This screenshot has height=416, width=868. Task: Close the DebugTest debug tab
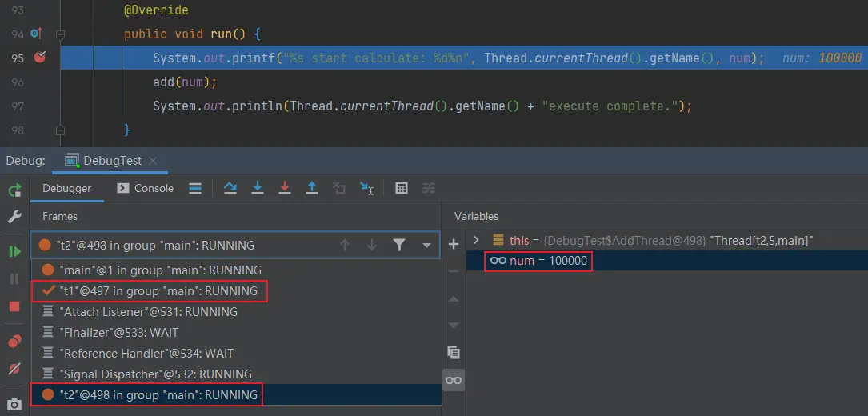[x=154, y=161]
